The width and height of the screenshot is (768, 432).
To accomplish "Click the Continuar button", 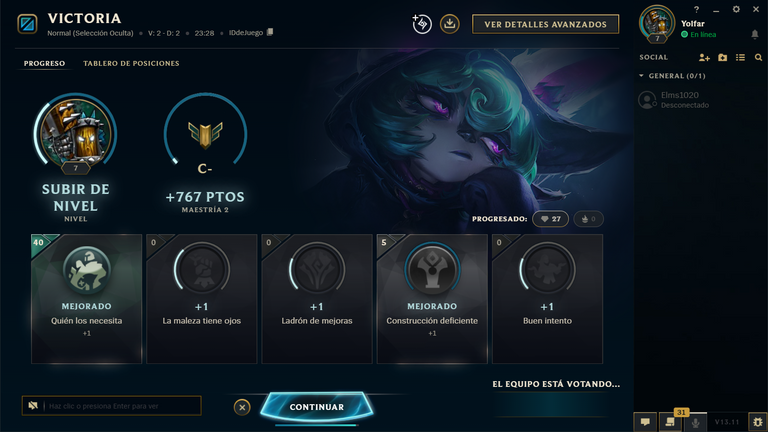I will click(x=316, y=407).
